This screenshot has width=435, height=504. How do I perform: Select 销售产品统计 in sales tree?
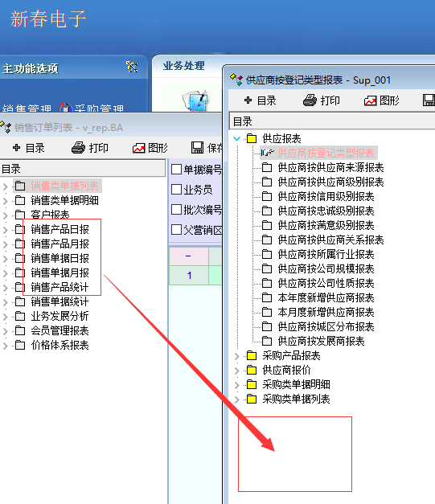60,287
